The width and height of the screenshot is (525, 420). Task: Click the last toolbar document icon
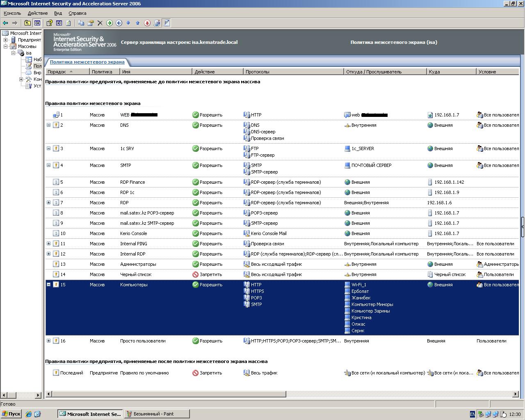(167, 23)
